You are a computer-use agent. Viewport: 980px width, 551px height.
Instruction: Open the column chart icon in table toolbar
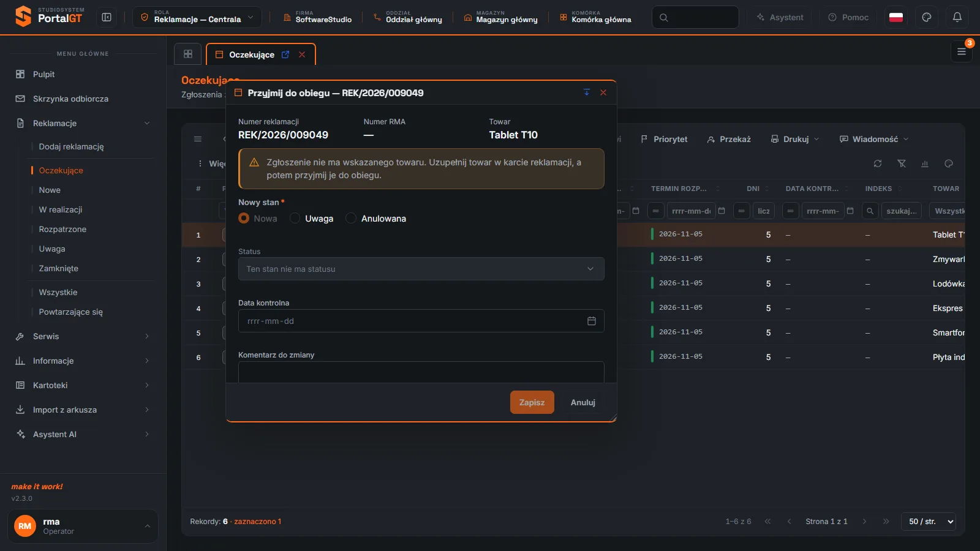(x=925, y=163)
